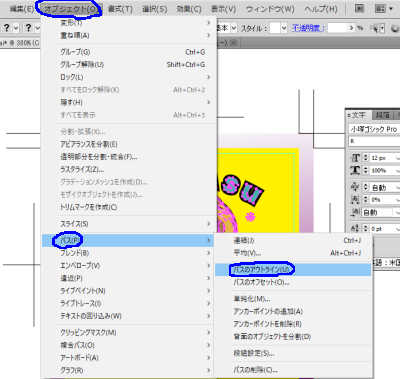Expand the dropdown next to the second question mark
The height and width of the screenshot is (379, 400).
(37, 28)
